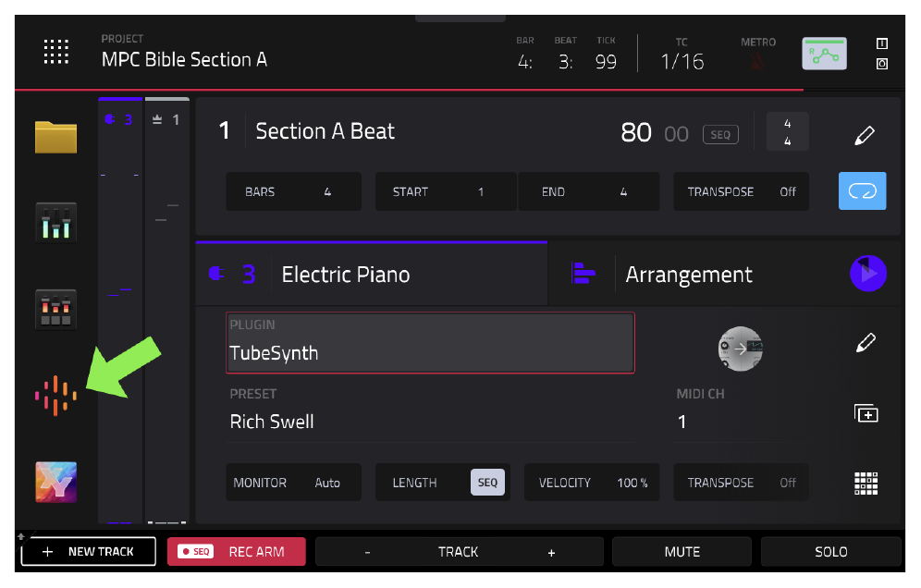Open the grid editor icon at right
Viewport: 921px width, 588px height.
click(x=866, y=483)
